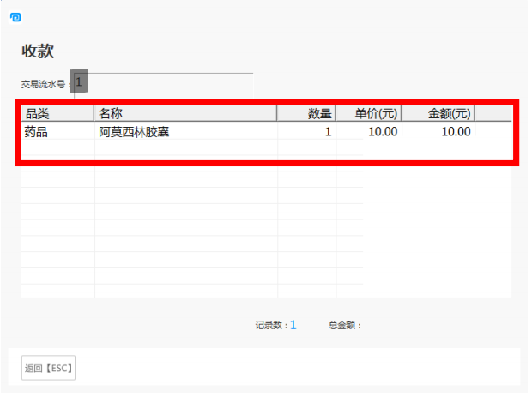Click the 收款 page title
This screenshot has width=532, height=396.
click(38, 51)
